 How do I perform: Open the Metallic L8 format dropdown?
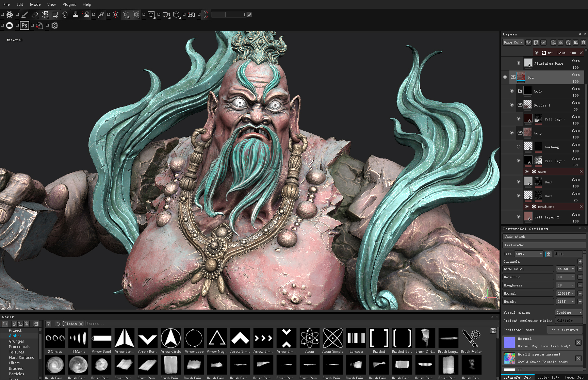(566, 277)
